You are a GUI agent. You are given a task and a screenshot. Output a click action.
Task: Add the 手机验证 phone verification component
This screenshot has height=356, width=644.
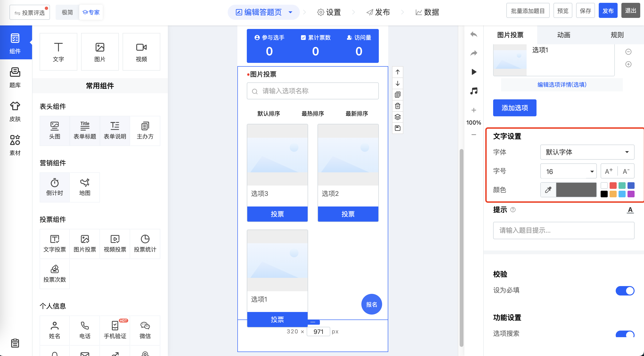(x=115, y=330)
